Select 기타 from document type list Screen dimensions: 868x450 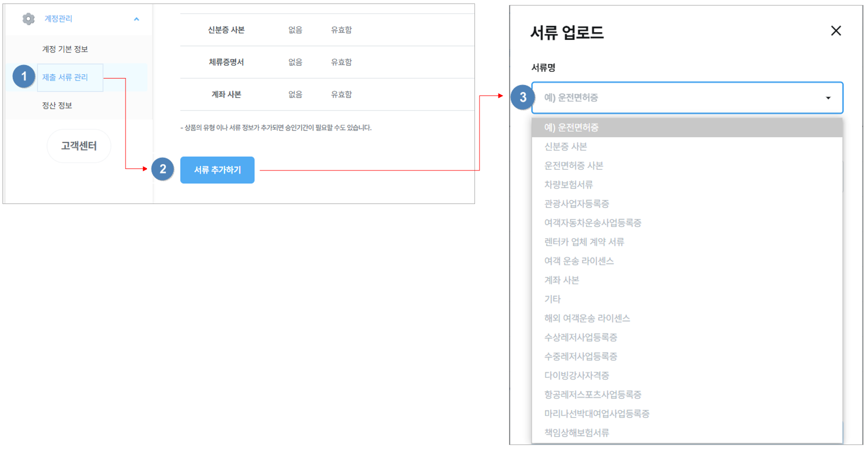(x=552, y=299)
